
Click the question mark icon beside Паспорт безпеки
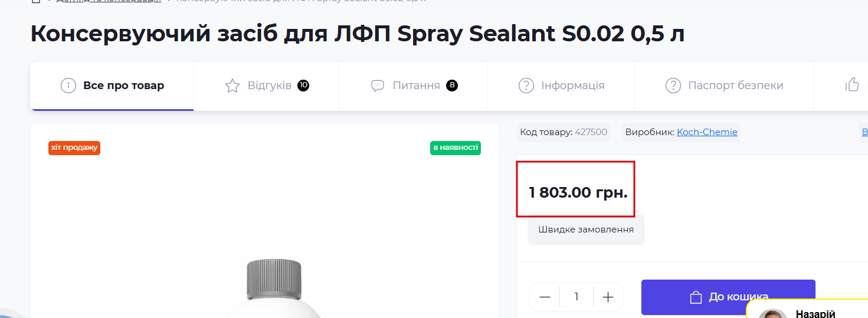pos(673,86)
